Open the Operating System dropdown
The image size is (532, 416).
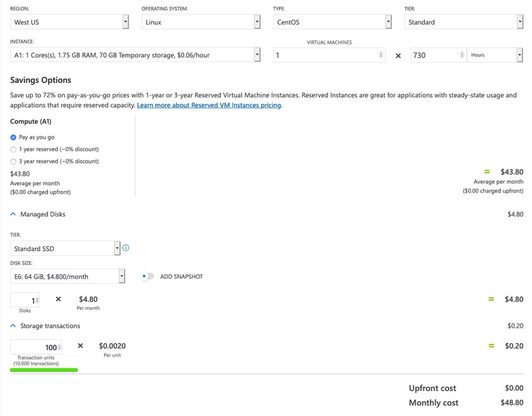pos(200,22)
